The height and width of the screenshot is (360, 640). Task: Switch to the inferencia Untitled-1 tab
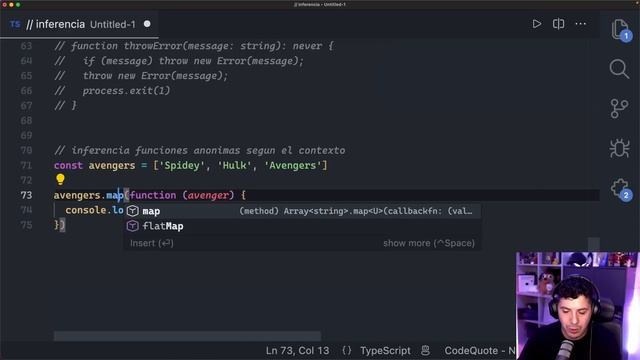coord(80,24)
